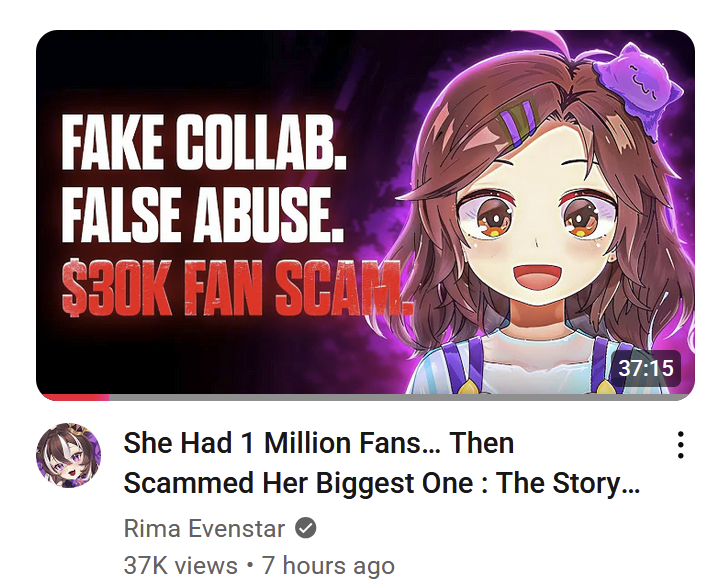The image size is (712, 587).
Task: Open the three-dot more actions menu
Action: pyautogui.click(x=680, y=445)
